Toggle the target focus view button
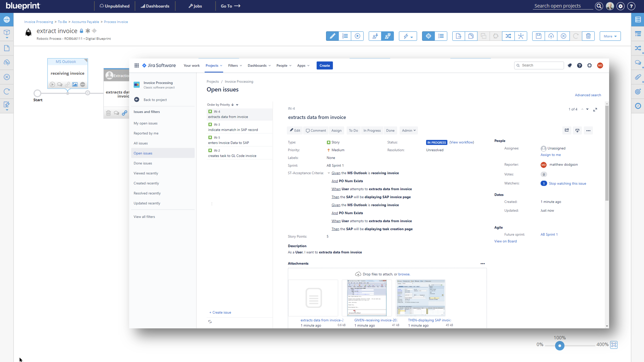 [428, 36]
